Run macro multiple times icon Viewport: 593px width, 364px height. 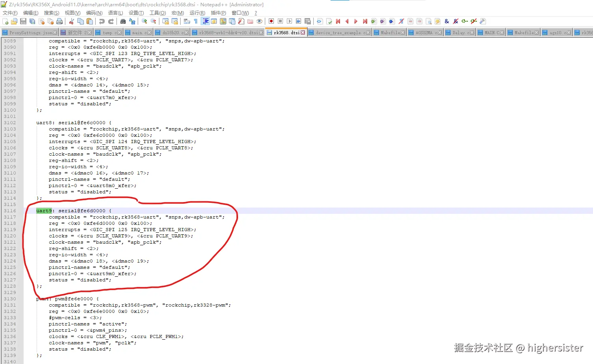pos(299,21)
